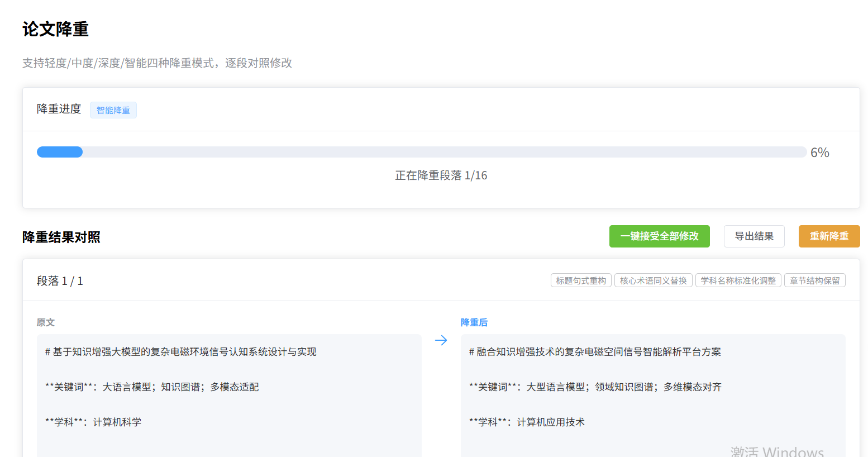Click the 论文降重 page title
Image resolution: width=868 pixels, height=457 pixels.
pos(56,29)
